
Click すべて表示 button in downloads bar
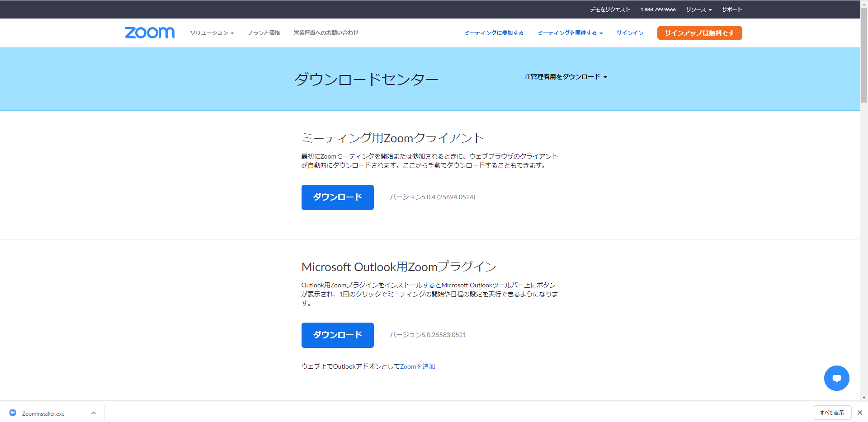point(832,413)
